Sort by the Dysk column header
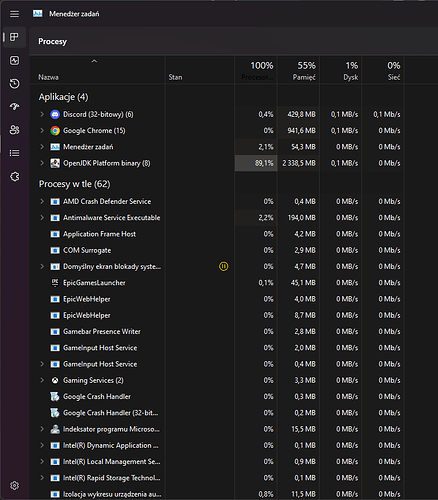Viewport: 438px width, 500px height. click(341, 70)
